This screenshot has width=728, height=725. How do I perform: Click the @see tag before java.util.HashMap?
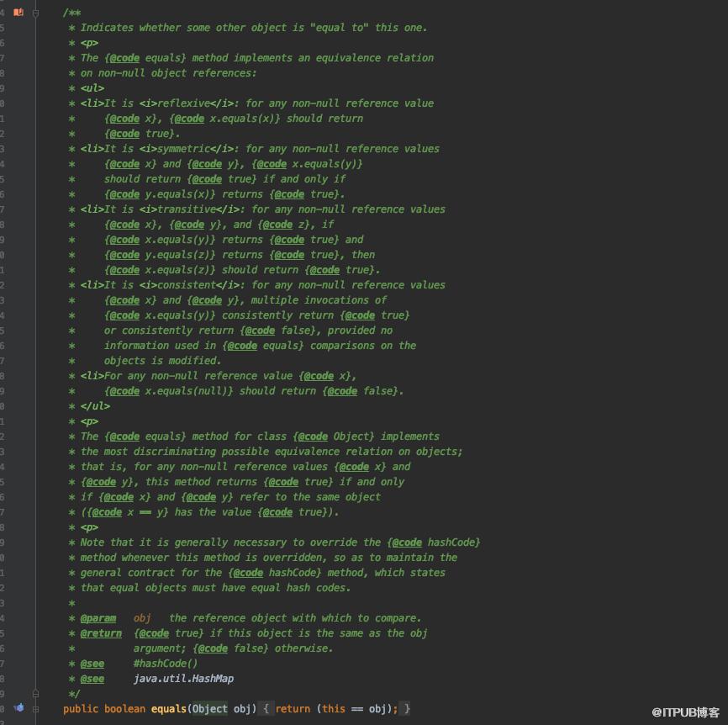92,679
